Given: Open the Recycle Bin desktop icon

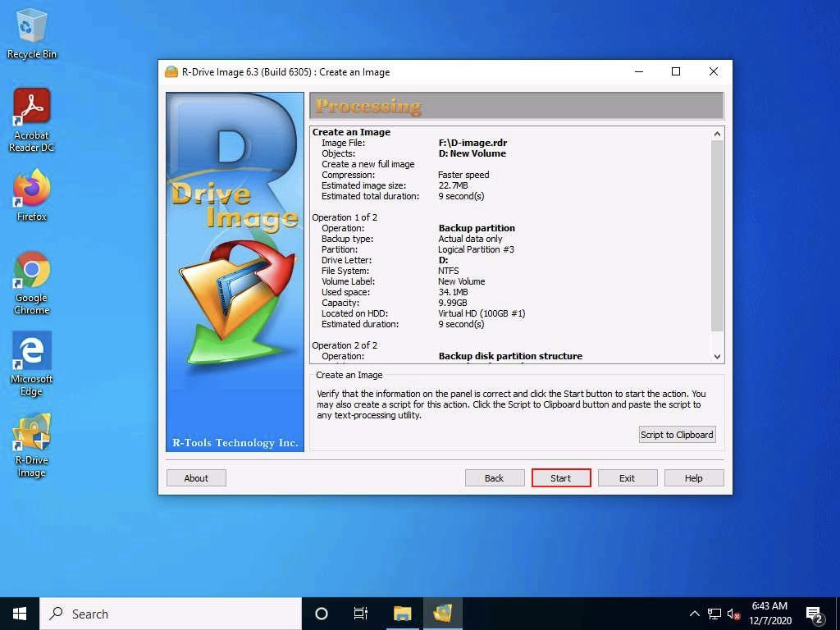Looking at the screenshot, I should click(32, 34).
